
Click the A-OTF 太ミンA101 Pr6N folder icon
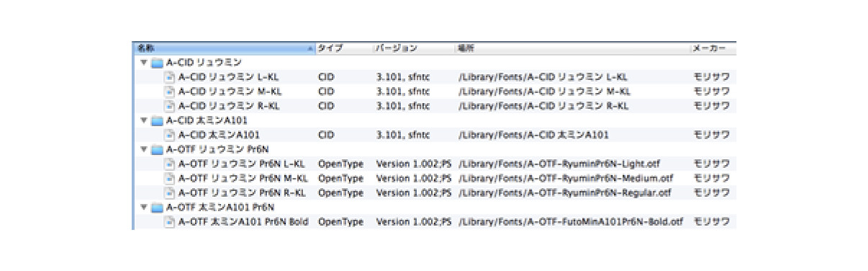coord(157,208)
